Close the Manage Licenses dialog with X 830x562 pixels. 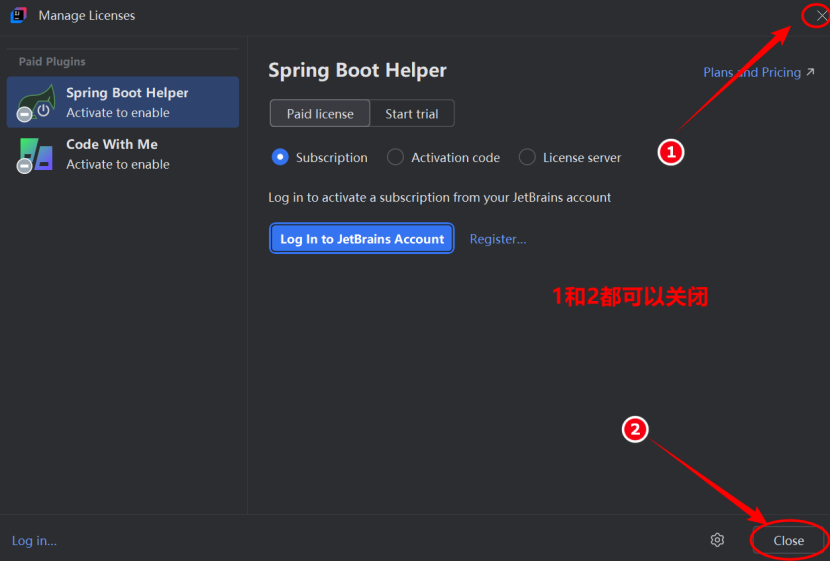[x=821, y=16]
